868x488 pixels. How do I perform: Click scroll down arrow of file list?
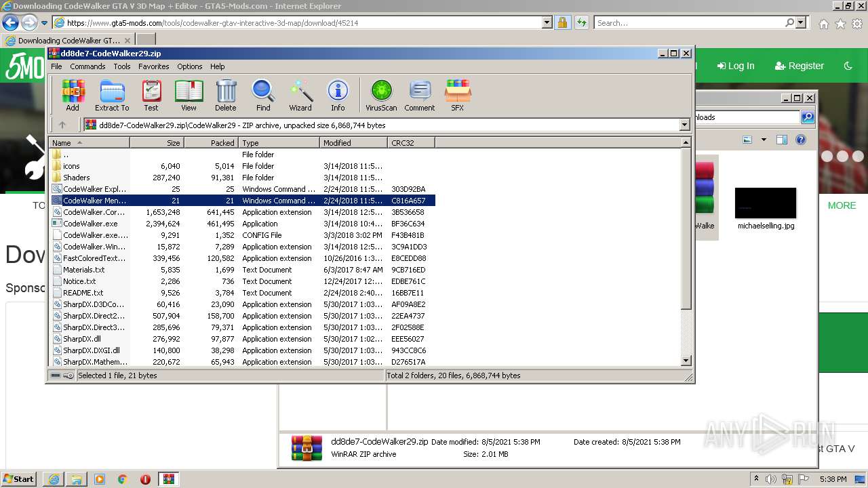point(686,361)
